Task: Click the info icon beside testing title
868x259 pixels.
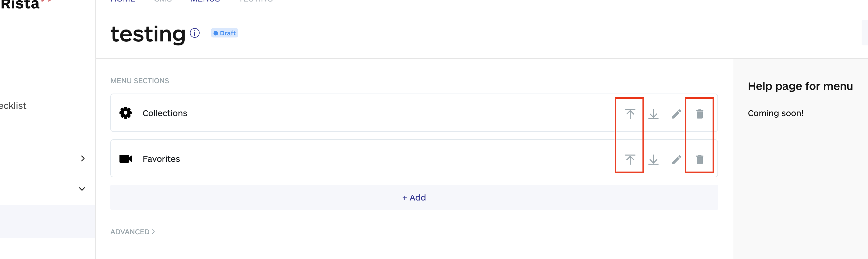Action: tap(195, 33)
